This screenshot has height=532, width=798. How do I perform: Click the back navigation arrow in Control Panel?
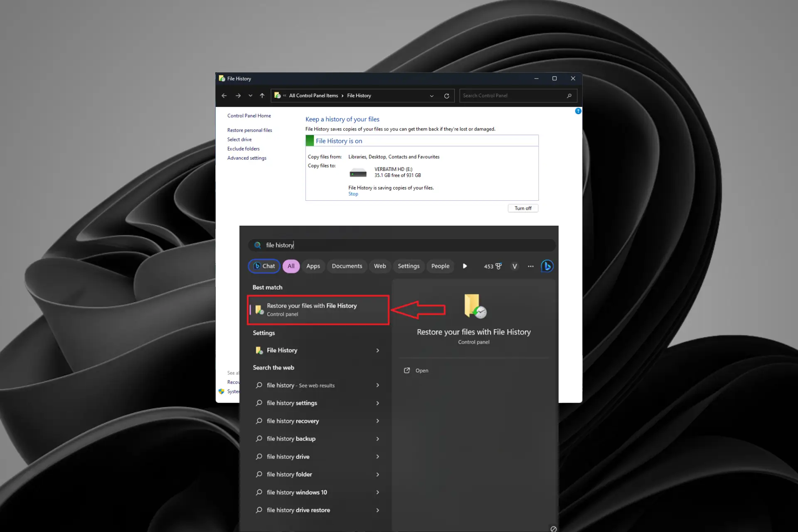click(224, 96)
